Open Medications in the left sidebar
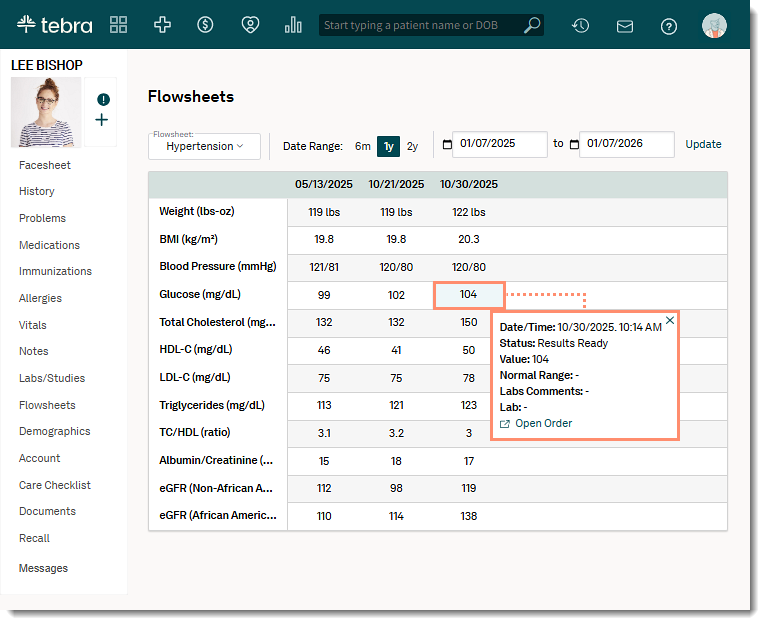765x625 pixels. pos(49,245)
